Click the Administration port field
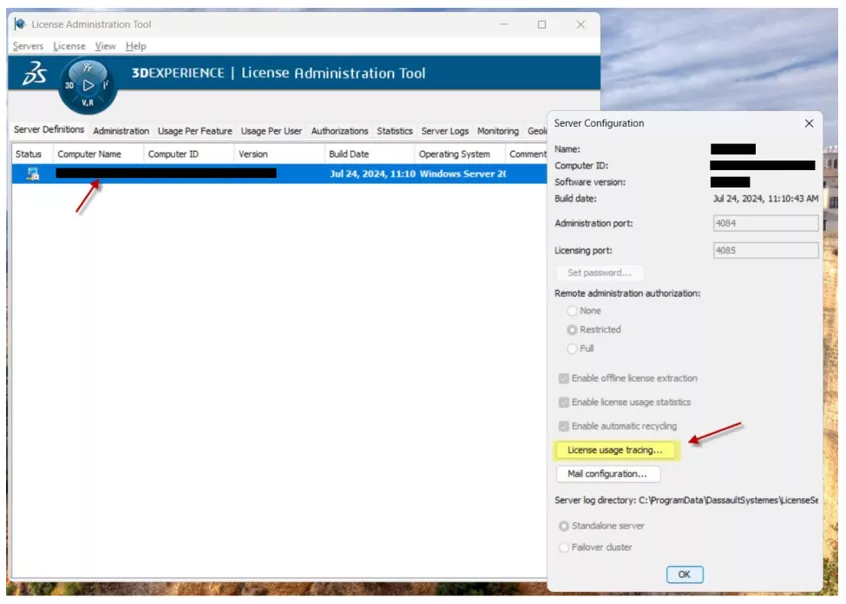The height and width of the screenshot is (604, 846). 766,223
